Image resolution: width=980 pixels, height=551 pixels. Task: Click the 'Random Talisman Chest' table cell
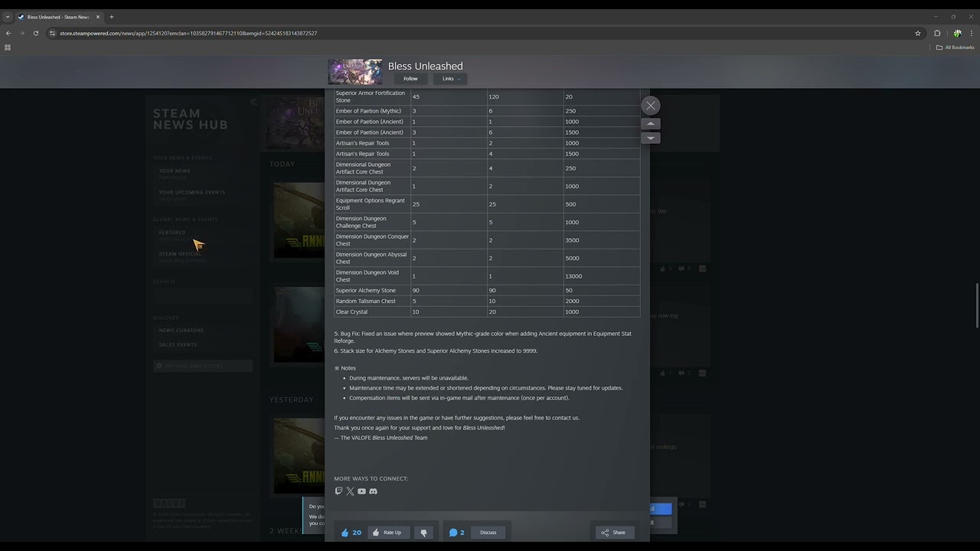pos(372,302)
